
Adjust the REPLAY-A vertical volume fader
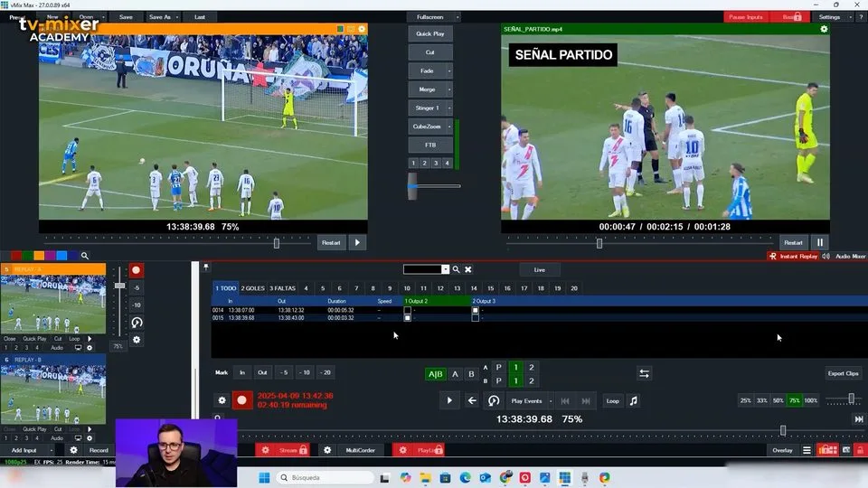(119, 286)
